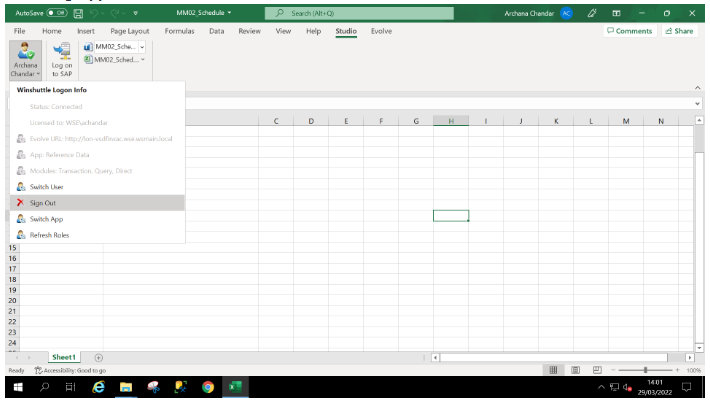
Task: Select Sign Out from the logon menu
Action: tap(43, 203)
